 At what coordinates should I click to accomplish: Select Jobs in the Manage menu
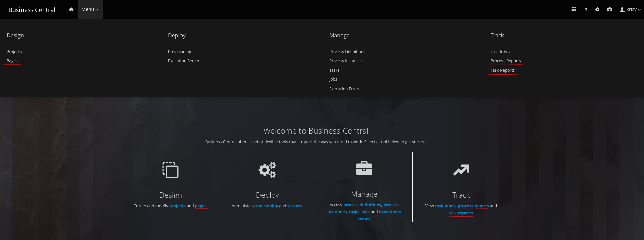333,79
